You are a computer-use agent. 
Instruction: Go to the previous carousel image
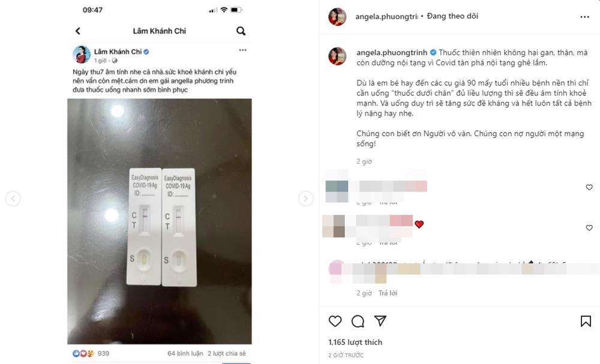[13, 198]
